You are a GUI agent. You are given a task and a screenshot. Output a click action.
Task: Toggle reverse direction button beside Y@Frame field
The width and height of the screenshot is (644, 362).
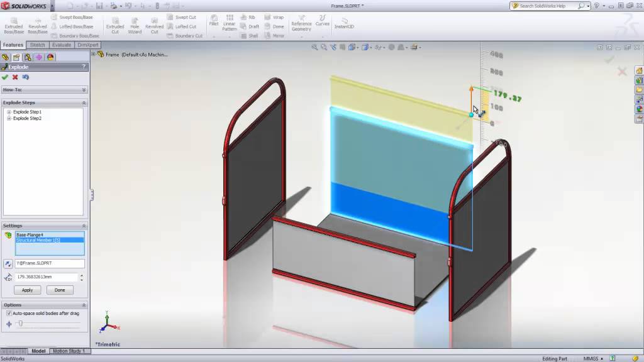pos(8,263)
